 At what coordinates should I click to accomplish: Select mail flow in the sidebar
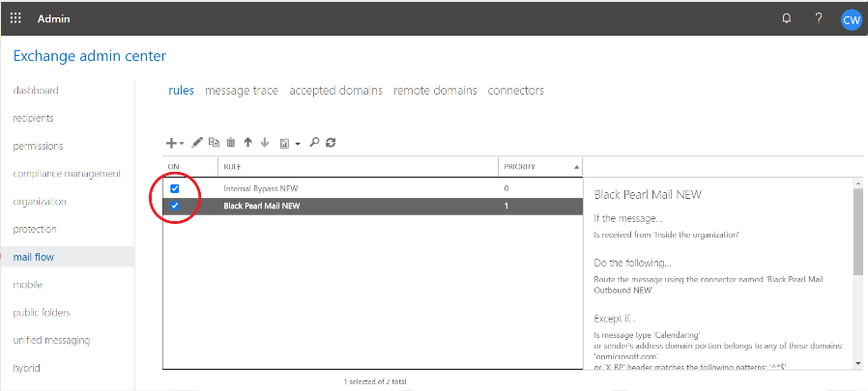(x=67, y=257)
